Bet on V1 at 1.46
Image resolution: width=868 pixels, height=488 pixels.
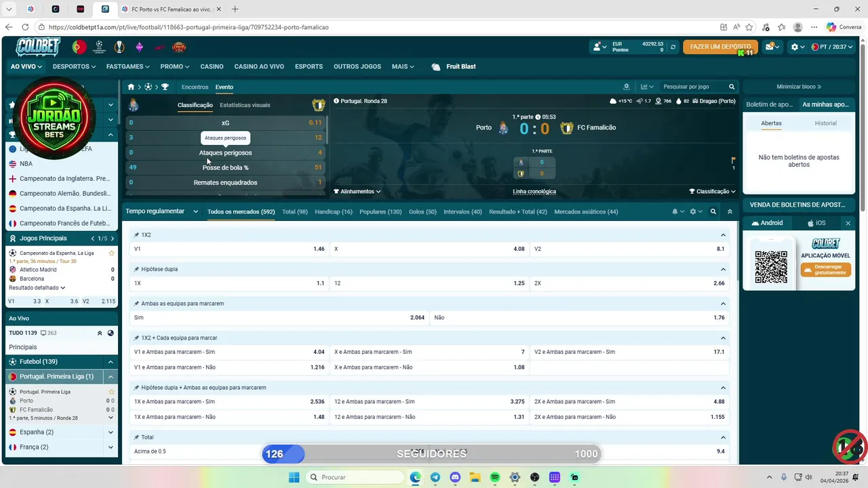[229, 249]
